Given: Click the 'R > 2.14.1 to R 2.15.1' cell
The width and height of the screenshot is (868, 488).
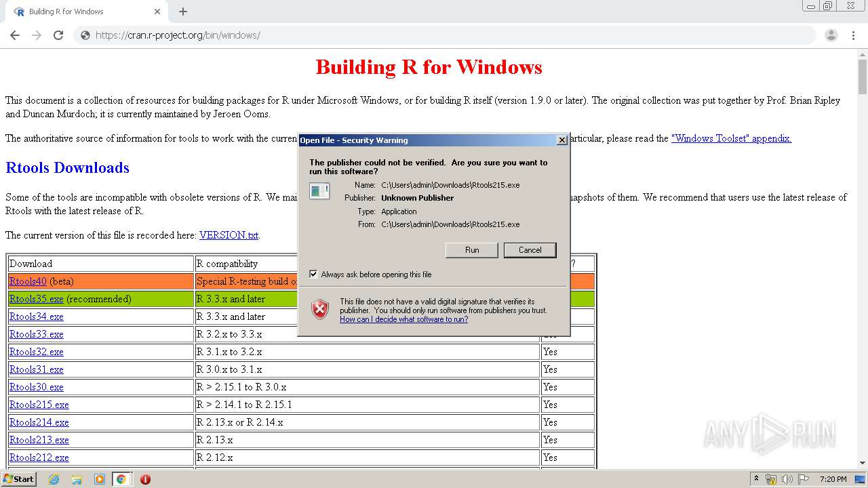Looking at the screenshot, I should click(x=367, y=405).
